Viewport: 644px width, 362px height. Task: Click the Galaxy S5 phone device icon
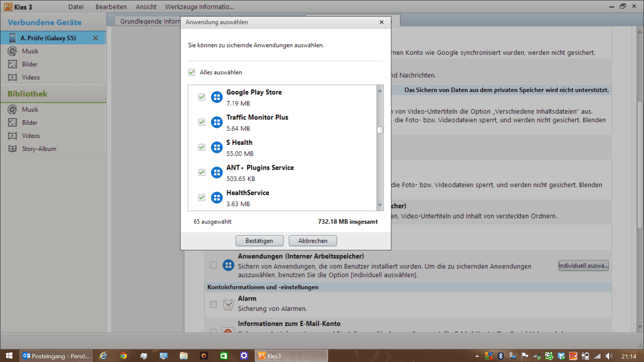pos(12,38)
